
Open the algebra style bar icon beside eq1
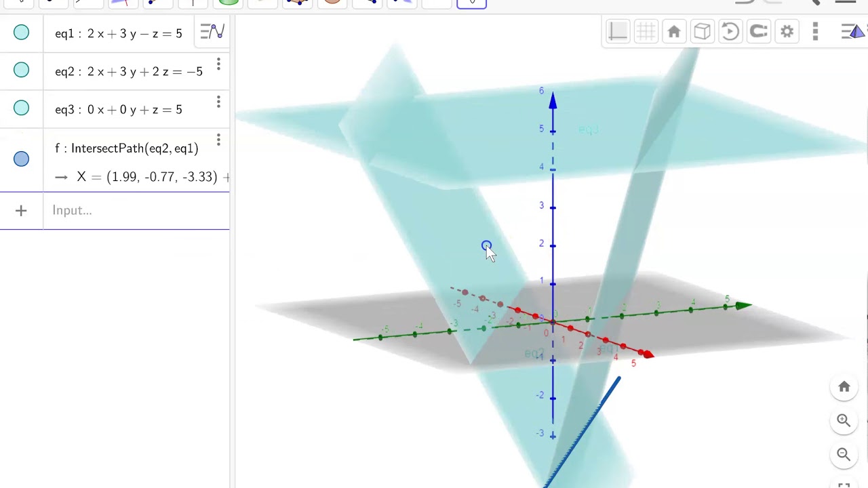pos(212,32)
